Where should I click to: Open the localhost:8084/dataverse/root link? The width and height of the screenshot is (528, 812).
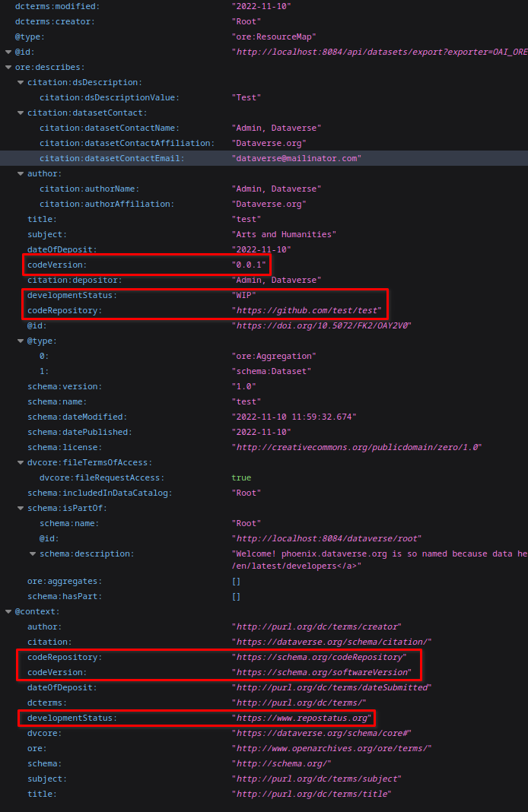pos(327,538)
